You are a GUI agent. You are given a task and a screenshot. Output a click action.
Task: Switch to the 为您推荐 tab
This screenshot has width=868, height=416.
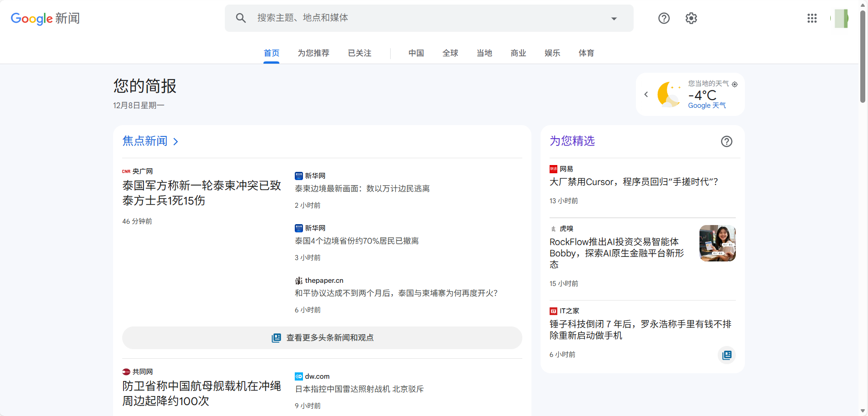pyautogui.click(x=313, y=53)
